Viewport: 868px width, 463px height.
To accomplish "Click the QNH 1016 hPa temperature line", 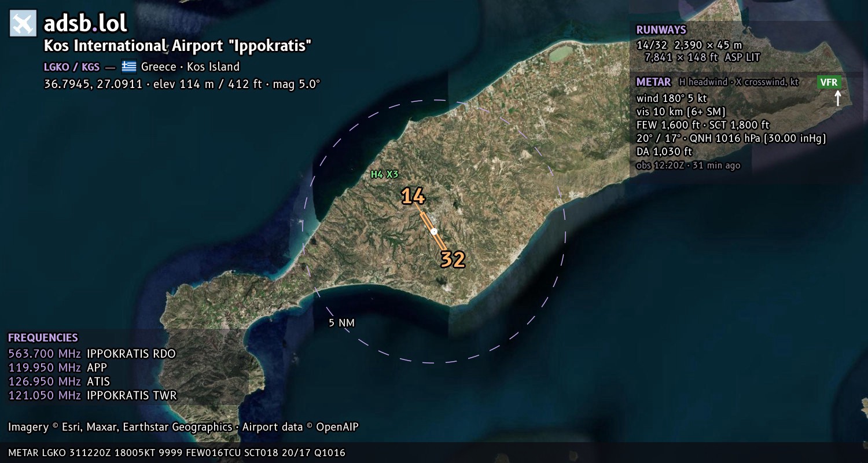I will pyautogui.click(x=731, y=138).
